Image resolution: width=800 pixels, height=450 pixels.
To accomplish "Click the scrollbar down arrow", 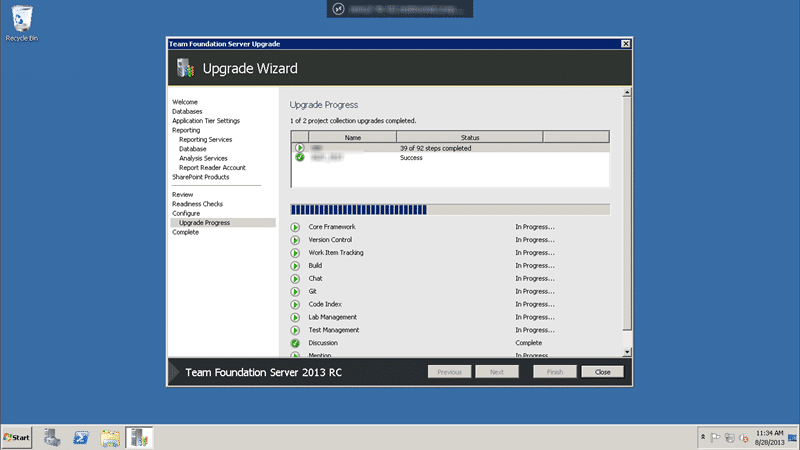I will pyautogui.click(x=627, y=352).
